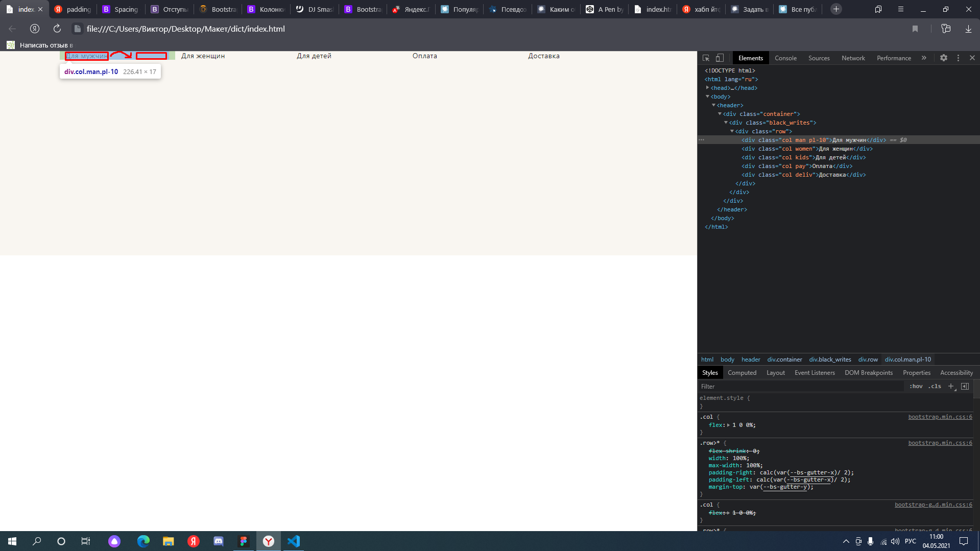Expand the head element node
Viewport: 980px width, 551px height.
708,88
